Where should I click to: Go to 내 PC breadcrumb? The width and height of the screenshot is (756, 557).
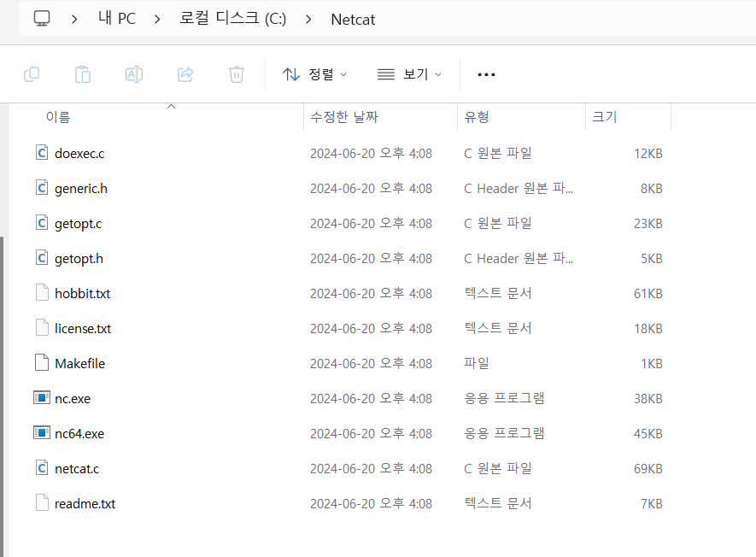[117, 18]
